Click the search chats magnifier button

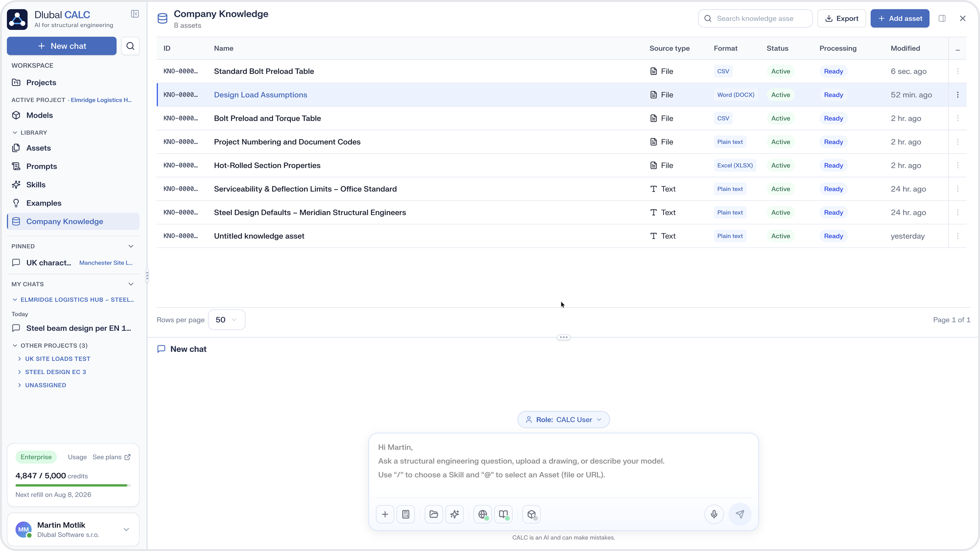pyautogui.click(x=130, y=46)
